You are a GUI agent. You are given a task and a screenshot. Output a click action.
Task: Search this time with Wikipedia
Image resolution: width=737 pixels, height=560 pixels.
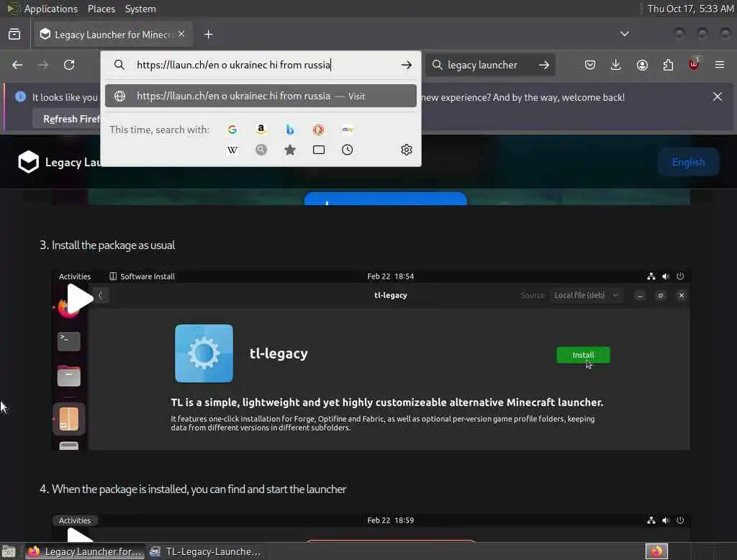232,150
